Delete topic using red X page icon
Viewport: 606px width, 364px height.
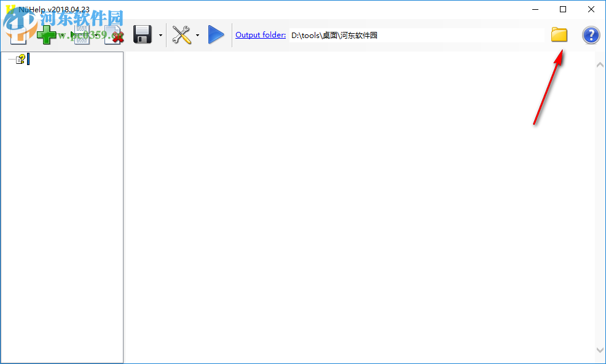[114, 35]
